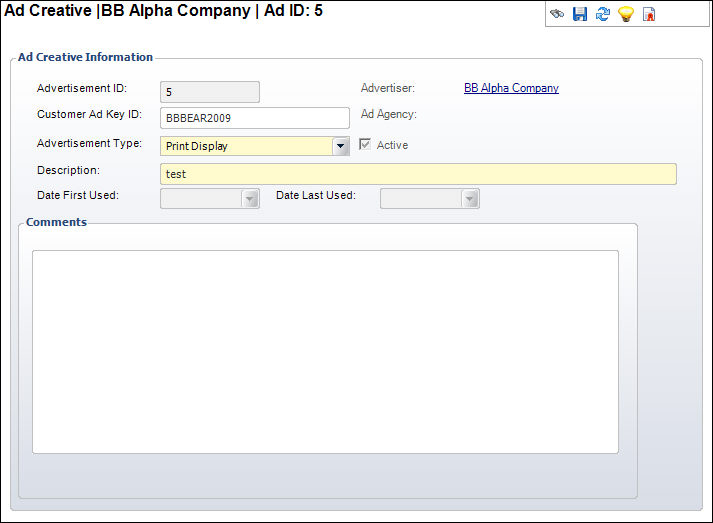Viewport: 713px width, 523px height.
Task: Click the binoculars search icon
Action: (x=557, y=15)
